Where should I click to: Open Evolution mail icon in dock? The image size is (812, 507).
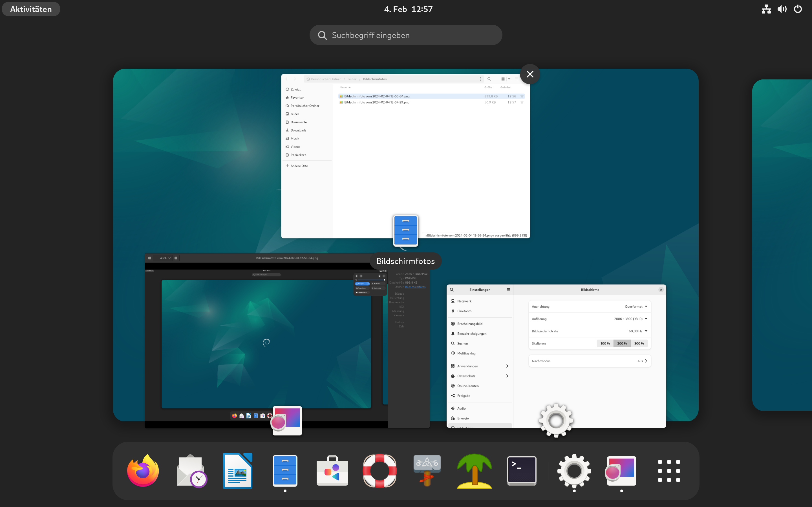[191, 470]
